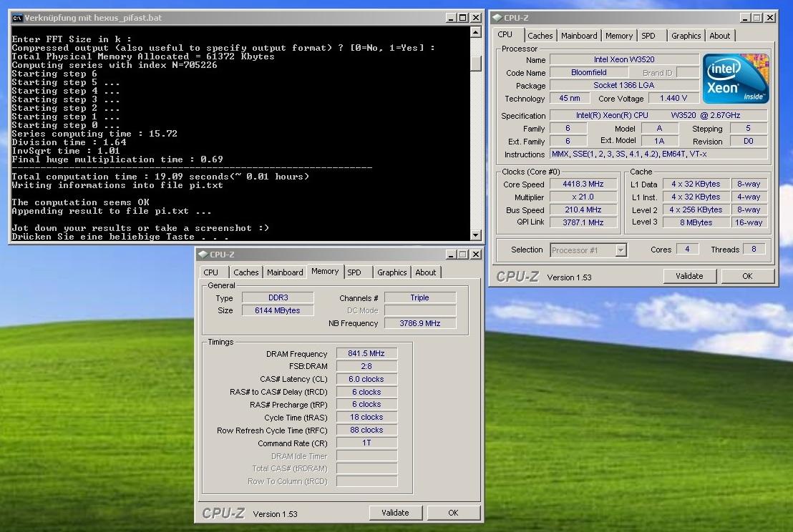Screen dimensions: 793x532
Task: Click the Core Voltage value 1.440 V
Action: (x=673, y=98)
